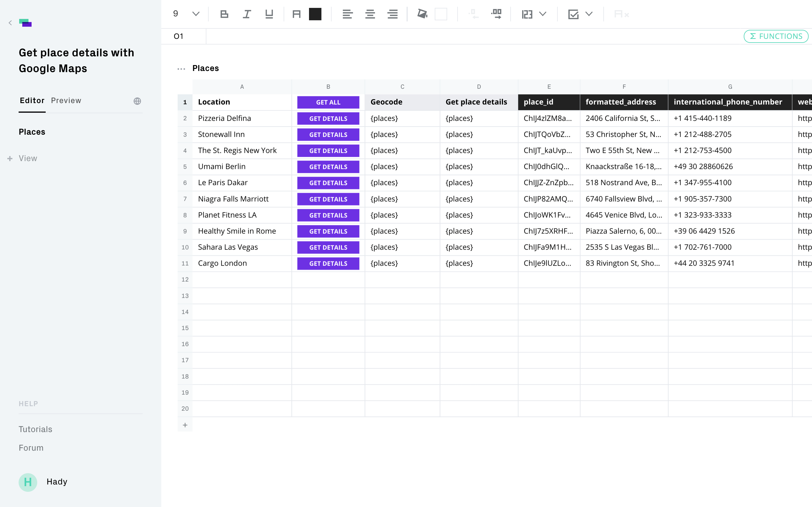Add a new row with plus icon
This screenshot has height=507, width=812.
pos(185,425)
